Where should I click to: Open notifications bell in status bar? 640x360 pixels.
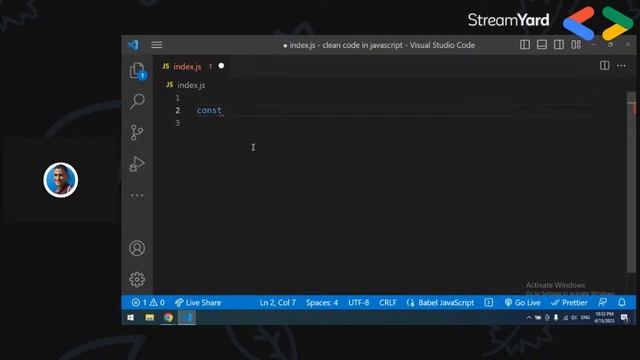coord(622,302)
